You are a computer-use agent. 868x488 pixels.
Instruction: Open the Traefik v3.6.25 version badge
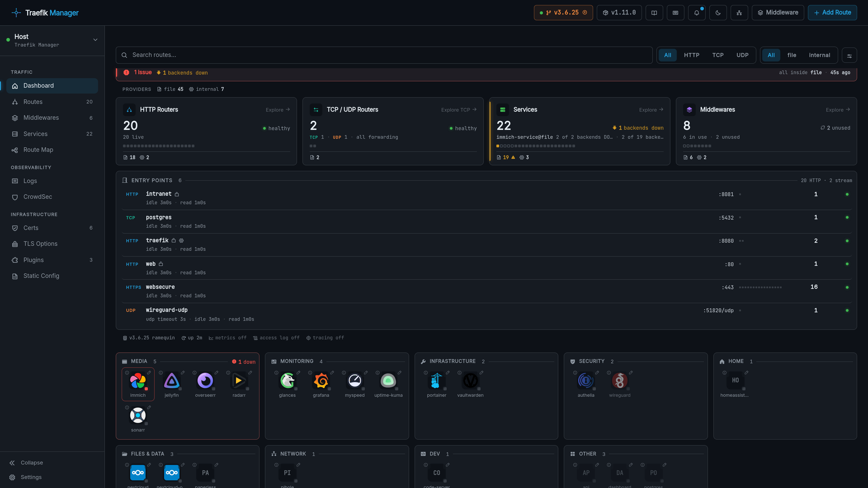coord(563,13)
